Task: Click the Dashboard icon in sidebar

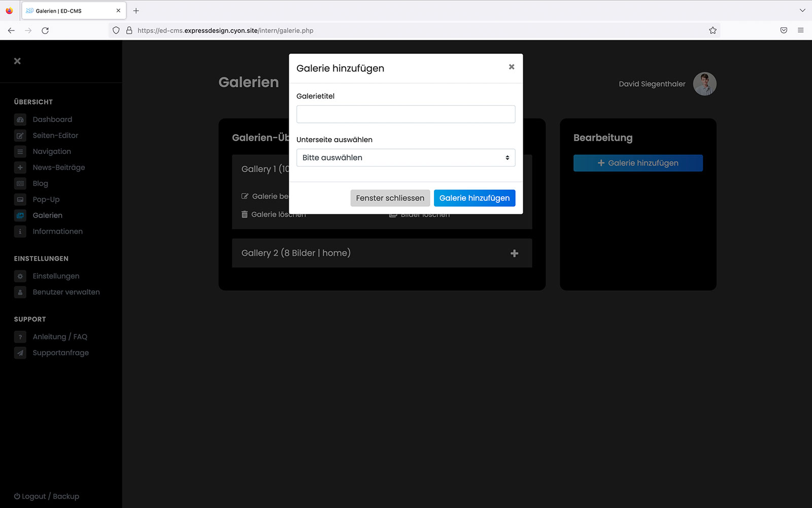Action: 20,120
